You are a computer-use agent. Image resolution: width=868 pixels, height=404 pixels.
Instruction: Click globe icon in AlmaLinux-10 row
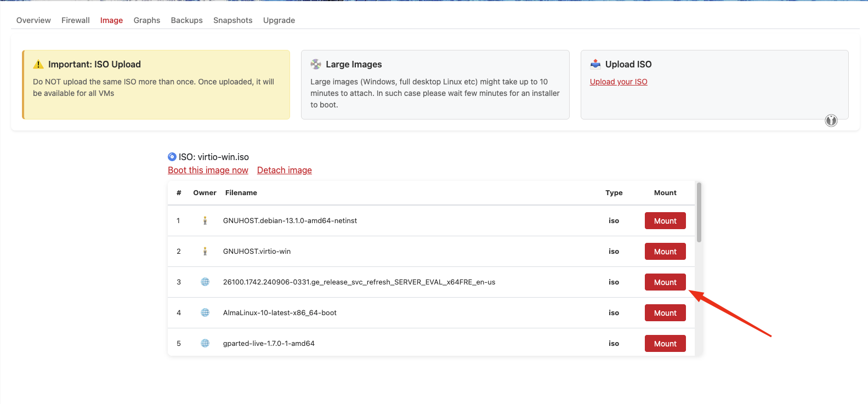pos(205,313)
